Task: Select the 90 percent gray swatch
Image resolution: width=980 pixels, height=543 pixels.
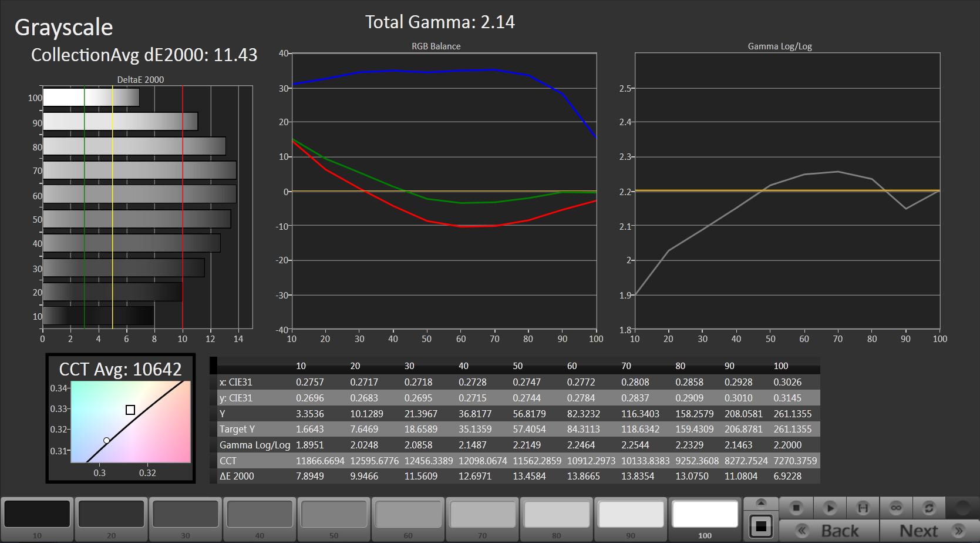Action: [631, 519]
